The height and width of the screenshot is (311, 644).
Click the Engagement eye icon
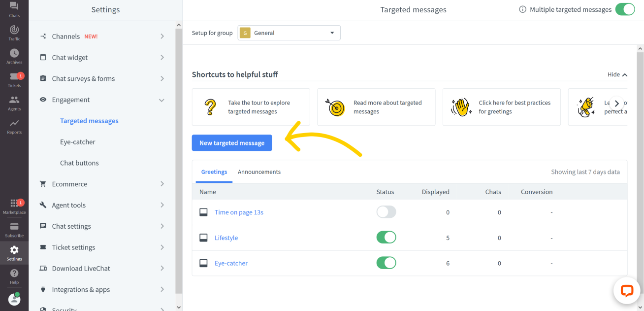43,100
